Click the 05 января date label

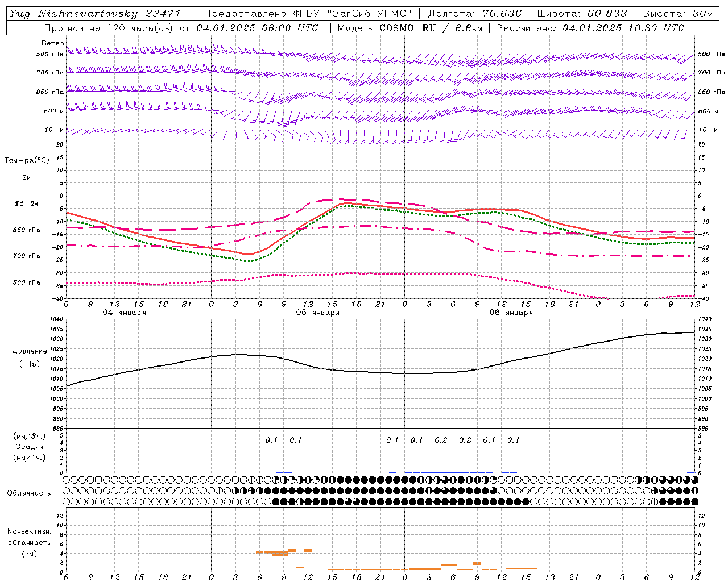(318, 313)
